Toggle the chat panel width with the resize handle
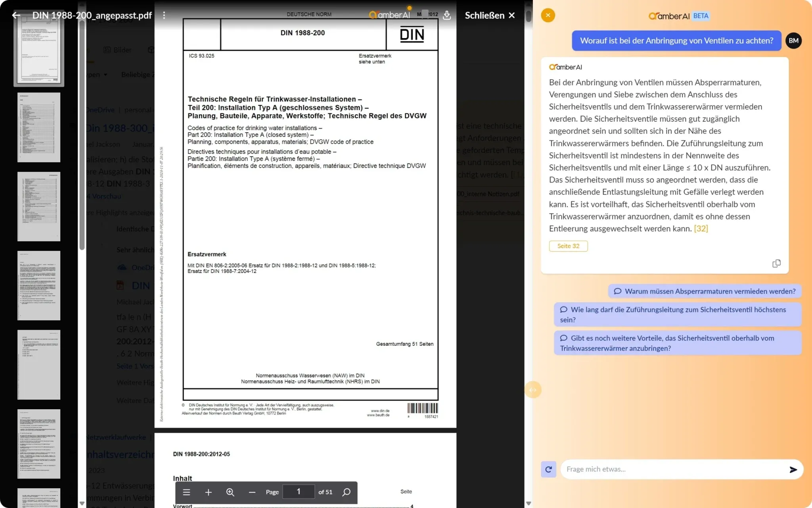The image size is (812, 508). [532, 390]
